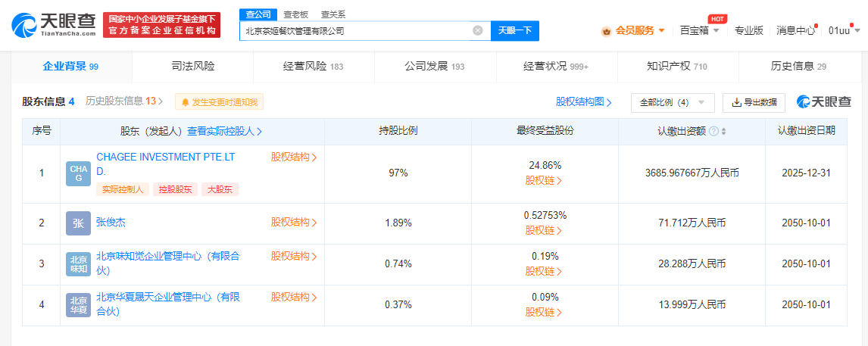
Task: Click the 2025-12-31 date cell
Action: tap(806, 173)
